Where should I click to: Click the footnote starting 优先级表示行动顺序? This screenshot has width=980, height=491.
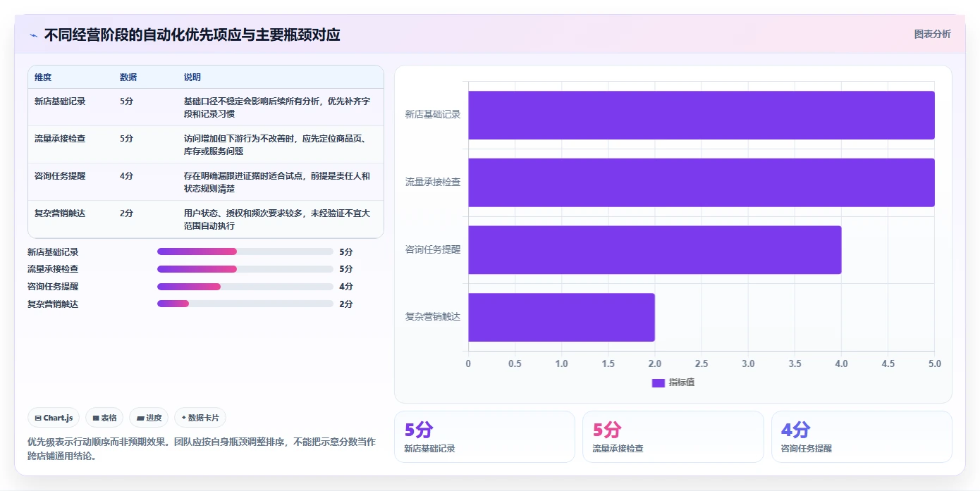202,449
